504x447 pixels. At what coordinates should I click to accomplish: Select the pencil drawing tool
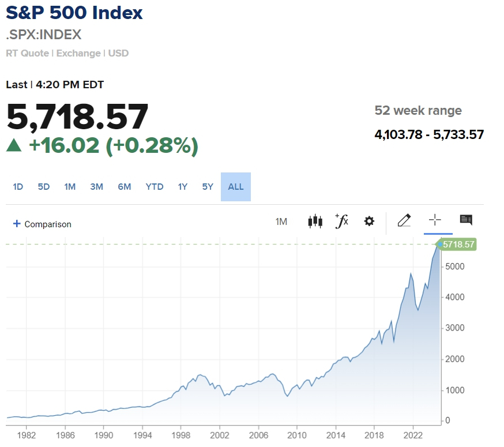coord(404,220)
